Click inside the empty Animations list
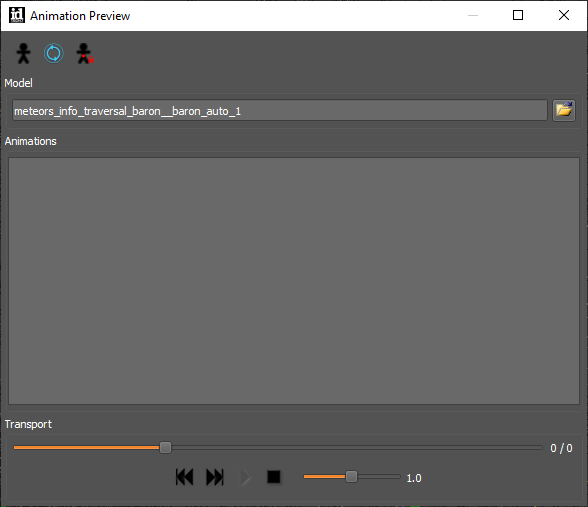Image resolution: width=588 pixels, height=507 pixels. tap(294, 281)
